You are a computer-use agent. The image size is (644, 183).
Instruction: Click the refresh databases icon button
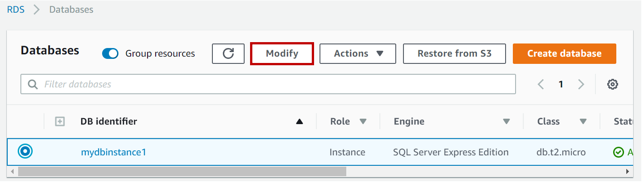click(x=228, y=53)
